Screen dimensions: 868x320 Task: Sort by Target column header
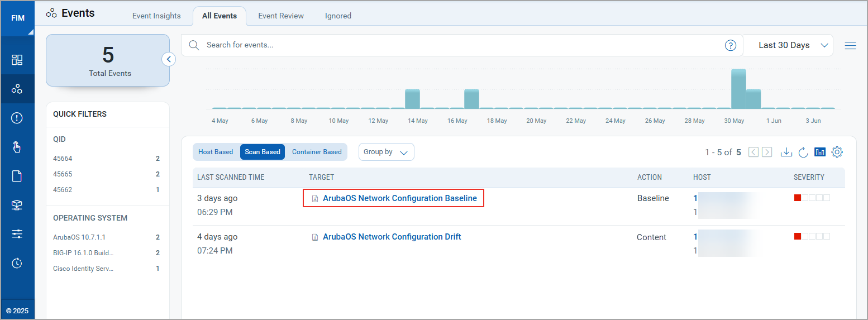(x=321, y=177)
